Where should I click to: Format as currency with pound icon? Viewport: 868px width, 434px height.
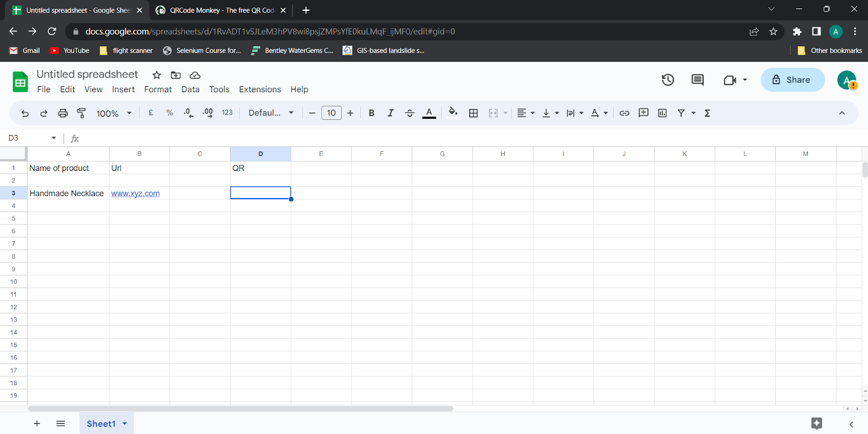pyautogui.click(x=151, y=113)
